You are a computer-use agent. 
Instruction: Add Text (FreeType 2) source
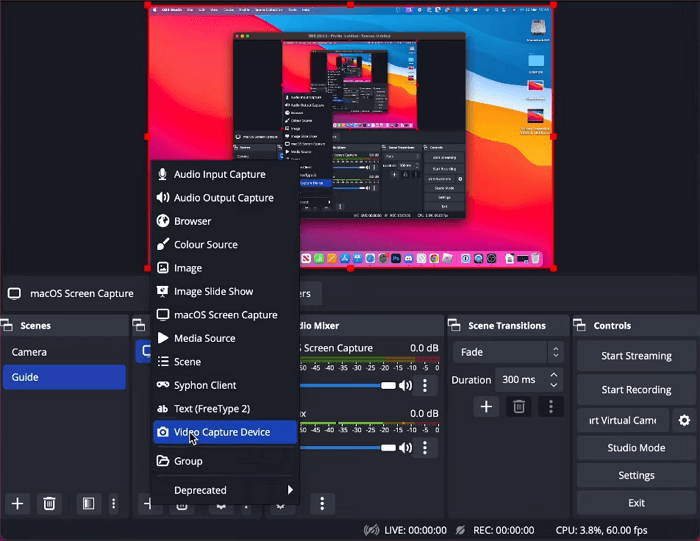(x=225, y=409)
